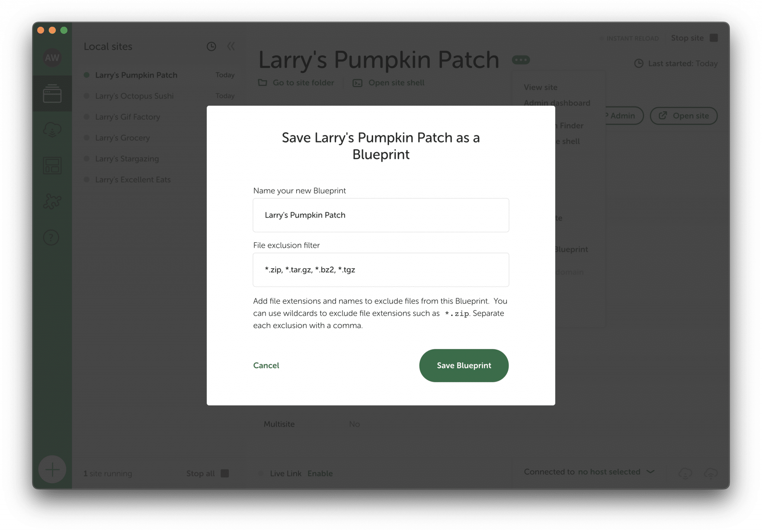Open the AW user avatar
This screenshot has height=532, width=762.
click(x=52, y=58)
